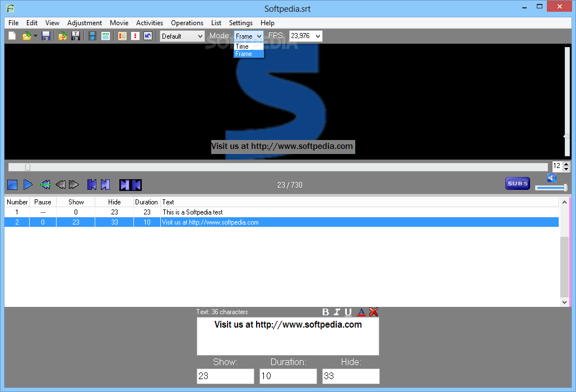576x392 pixels.
Task: Open the Default format combo box
Action: click(182, 36)
